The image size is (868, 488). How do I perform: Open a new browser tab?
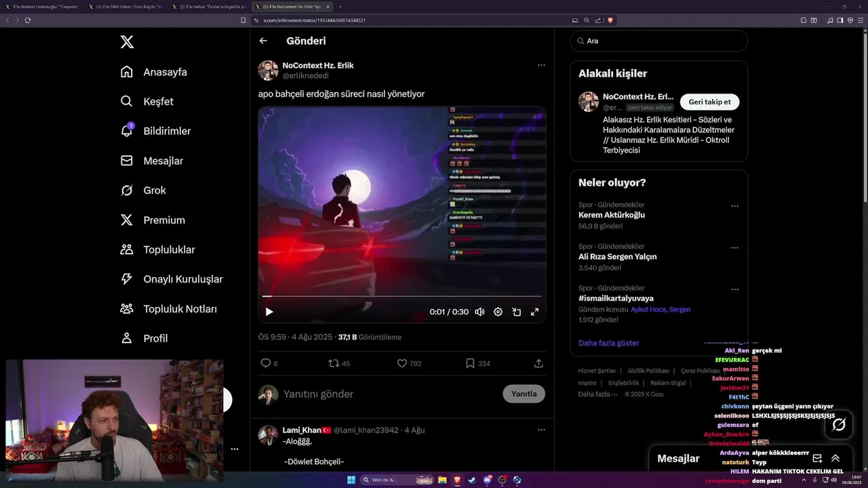click(340, 6)
